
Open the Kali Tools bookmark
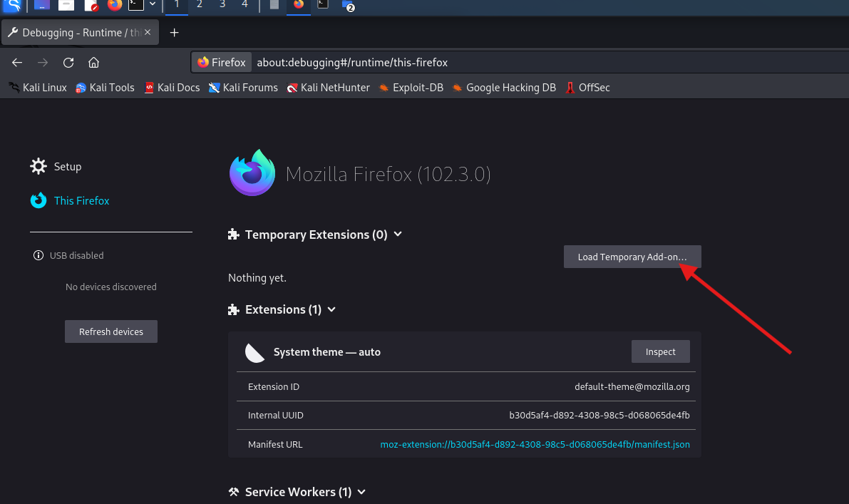point(105,88)
